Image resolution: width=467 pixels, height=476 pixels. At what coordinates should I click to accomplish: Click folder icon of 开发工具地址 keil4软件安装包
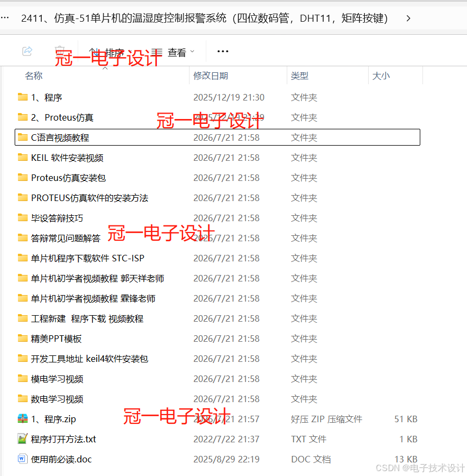23,359
